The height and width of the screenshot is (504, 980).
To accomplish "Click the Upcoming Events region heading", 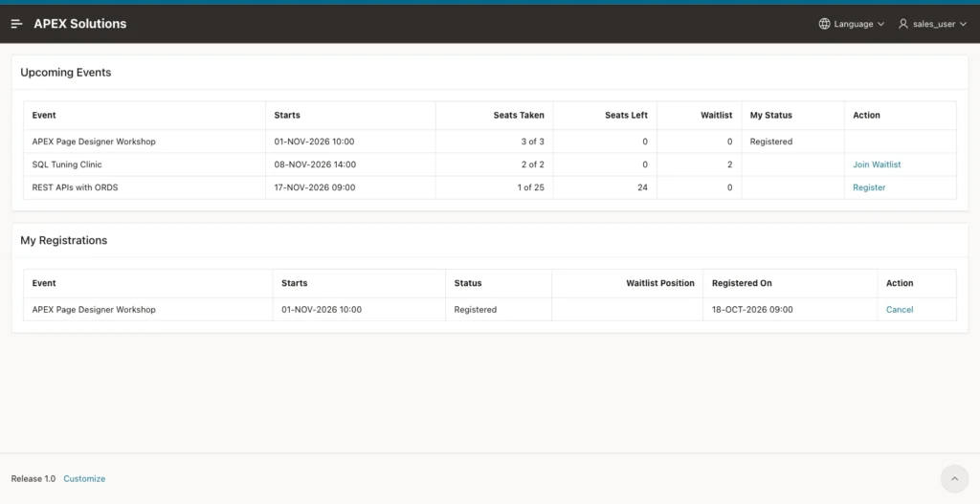I will 66,73.
